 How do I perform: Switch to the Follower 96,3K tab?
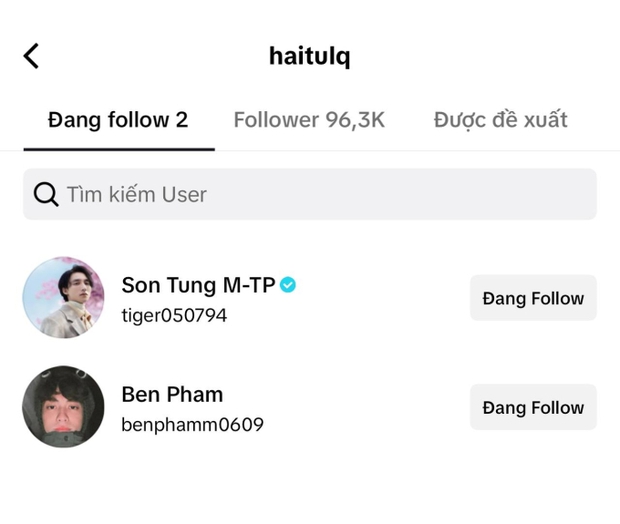click(x=309, y=120)
